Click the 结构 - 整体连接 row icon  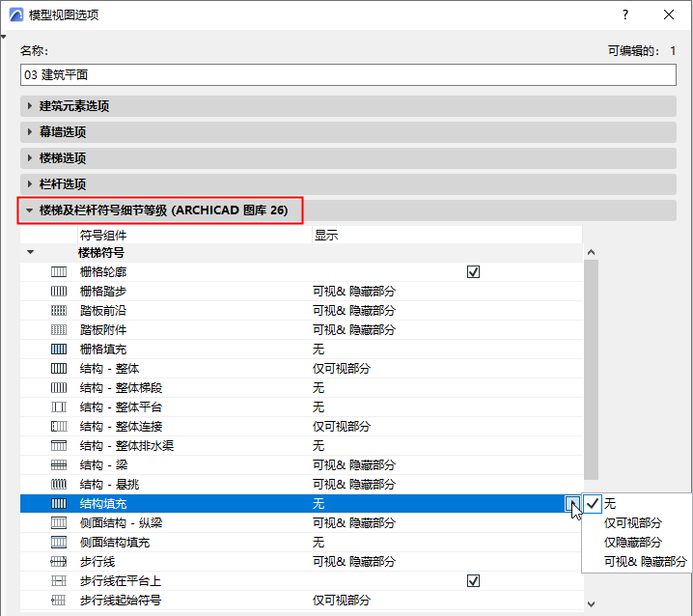(59, 427)
